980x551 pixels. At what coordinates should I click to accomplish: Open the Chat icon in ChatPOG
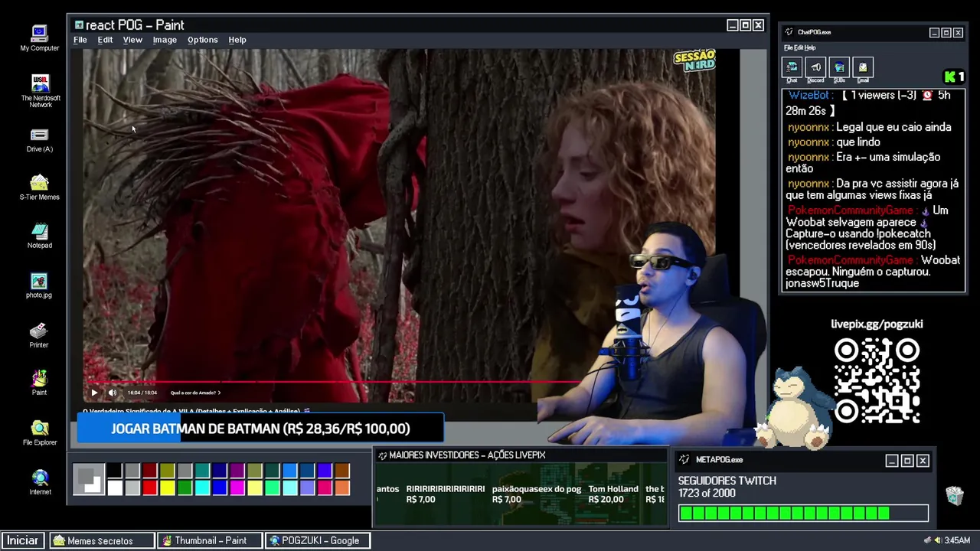[x=792, y=67]
